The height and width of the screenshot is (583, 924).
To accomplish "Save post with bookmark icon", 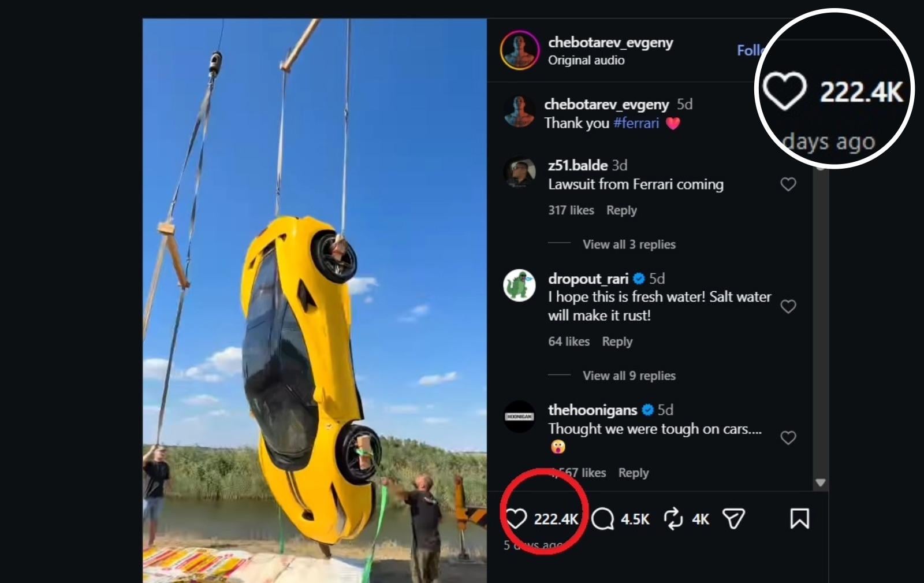I will pyautogui.click(x=799, y=518).
